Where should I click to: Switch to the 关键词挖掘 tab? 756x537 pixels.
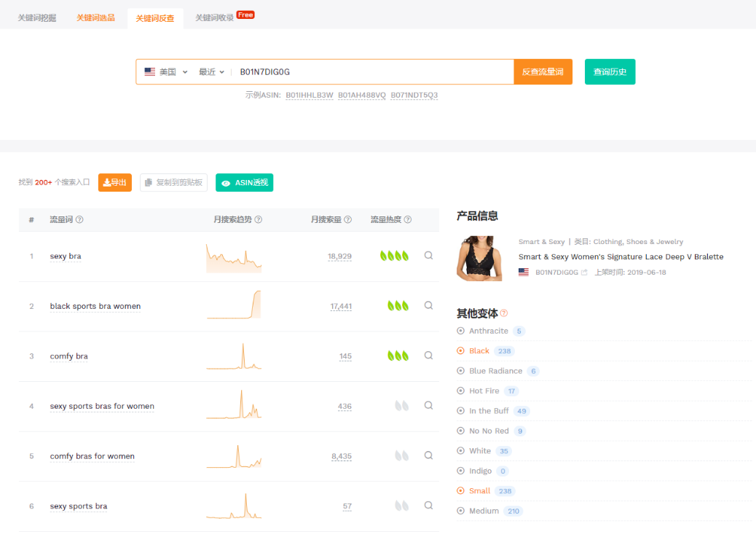(36, 17)
